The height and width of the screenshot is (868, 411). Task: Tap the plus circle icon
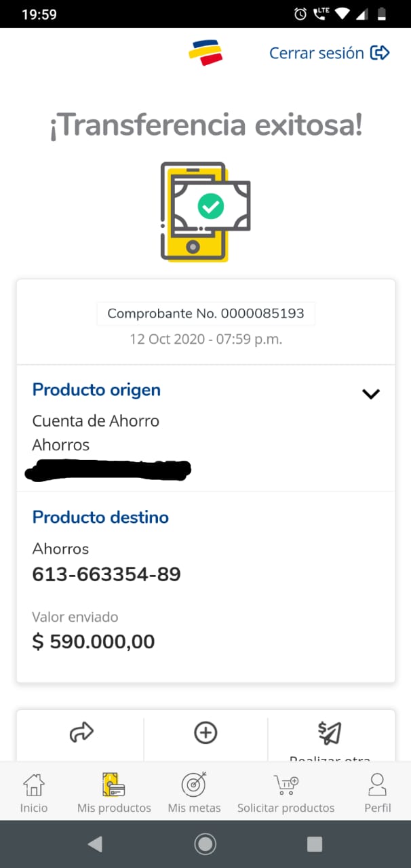(x=206, y=732)
